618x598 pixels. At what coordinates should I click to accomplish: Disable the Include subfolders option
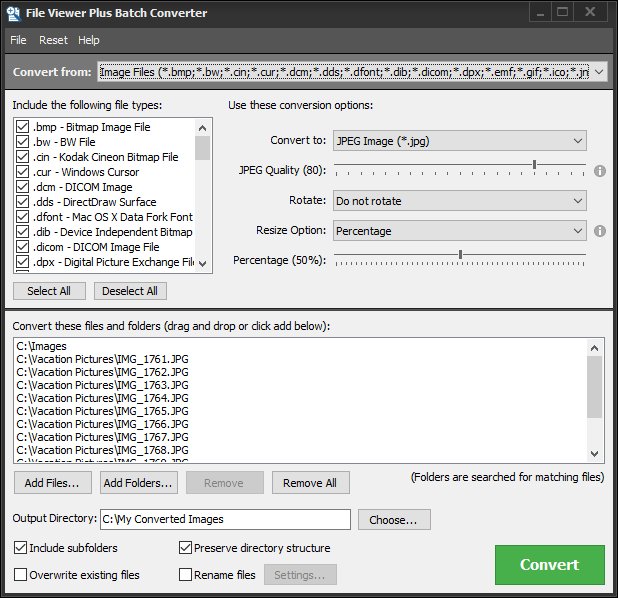click(x=21, y=548)
